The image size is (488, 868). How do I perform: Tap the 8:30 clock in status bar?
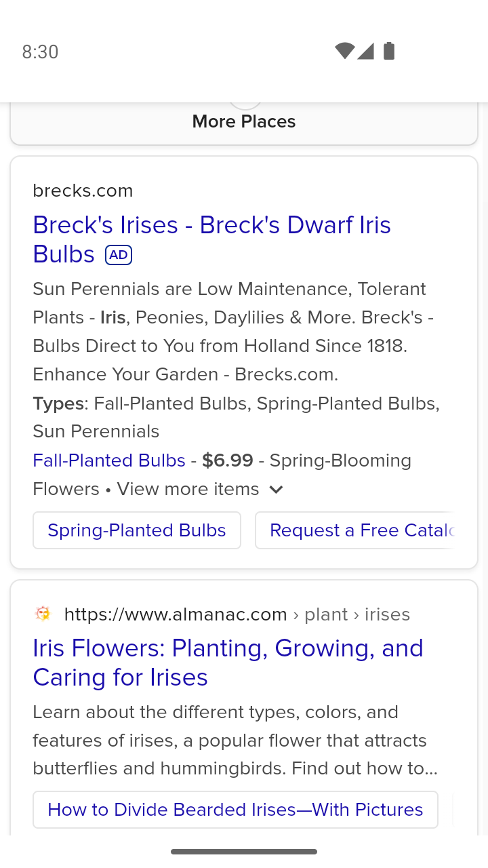coord(40,52)
